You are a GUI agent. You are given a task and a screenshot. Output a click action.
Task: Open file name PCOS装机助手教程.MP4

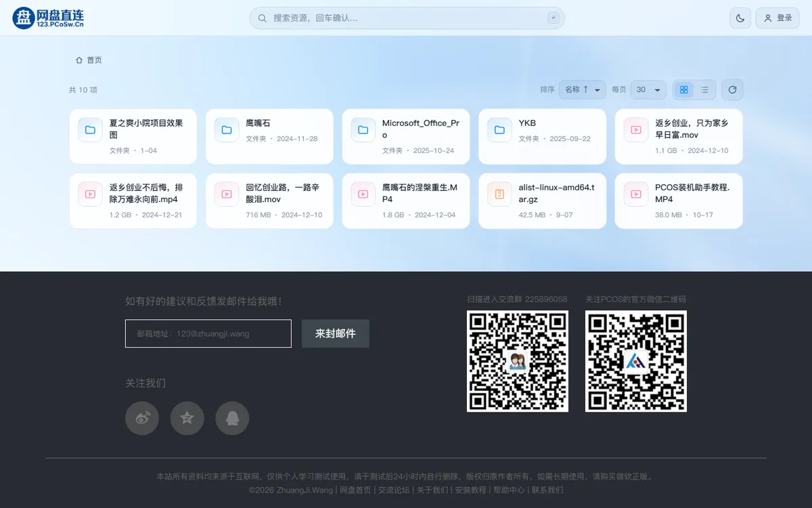692,193
